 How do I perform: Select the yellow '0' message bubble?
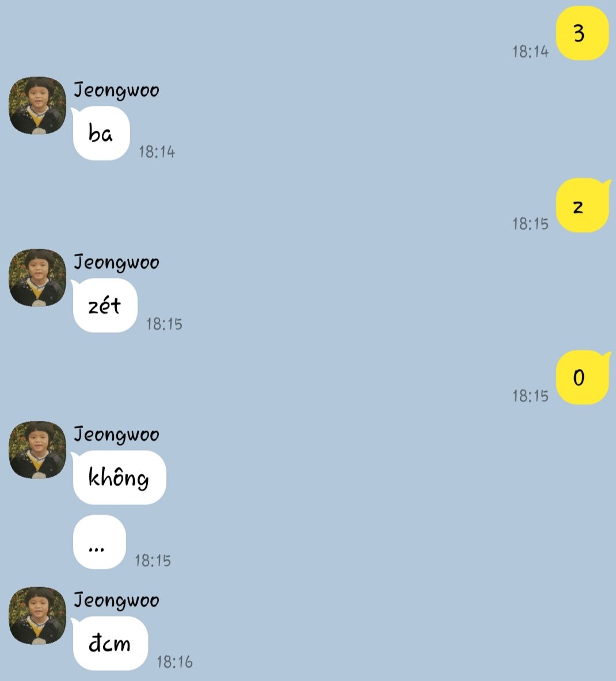582,378
